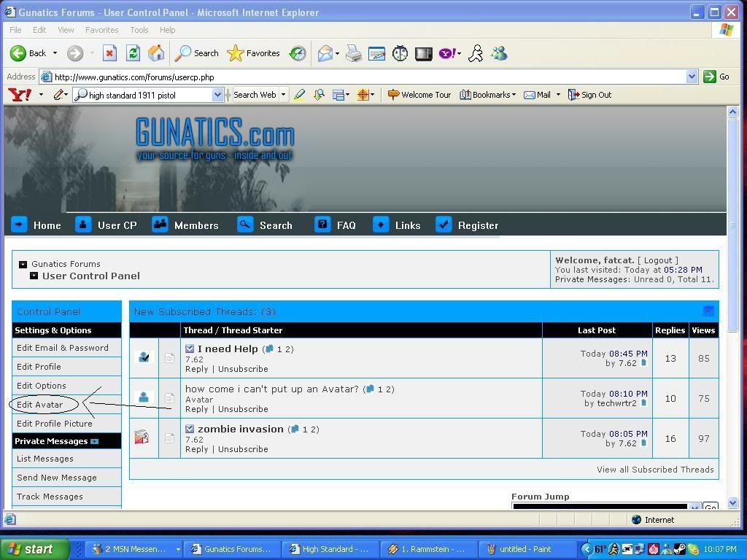Viewport: 747px width, 560px height.
Task: Click the pencil edit icon on Yahoo toolbar
Action: click(x=59, y=95)
